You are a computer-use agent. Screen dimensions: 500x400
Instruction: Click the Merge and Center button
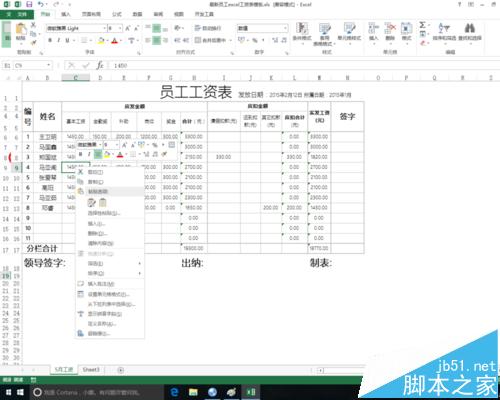point(211,40)
